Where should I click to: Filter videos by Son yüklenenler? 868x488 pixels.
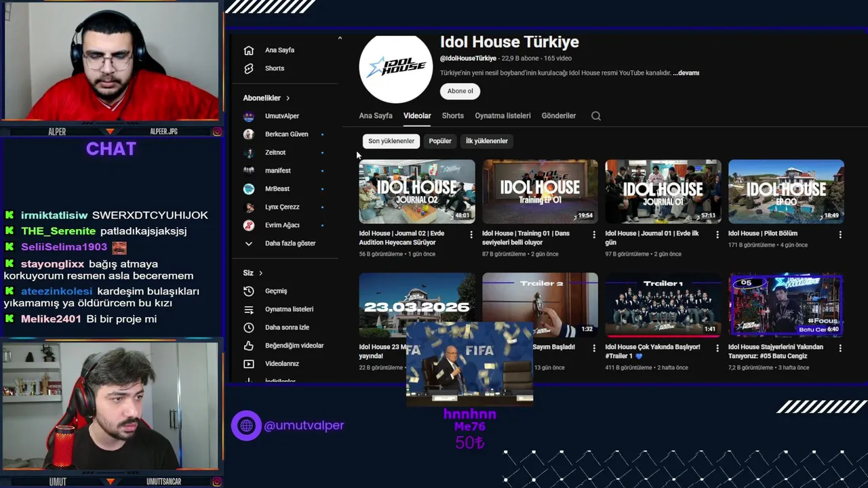tap(391, 141)
